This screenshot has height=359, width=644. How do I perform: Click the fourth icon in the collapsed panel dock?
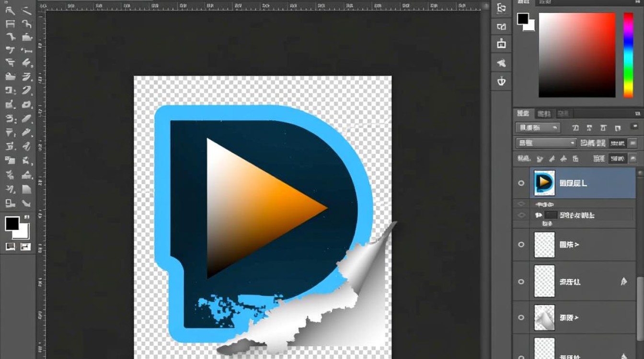[x=501, y=63]
